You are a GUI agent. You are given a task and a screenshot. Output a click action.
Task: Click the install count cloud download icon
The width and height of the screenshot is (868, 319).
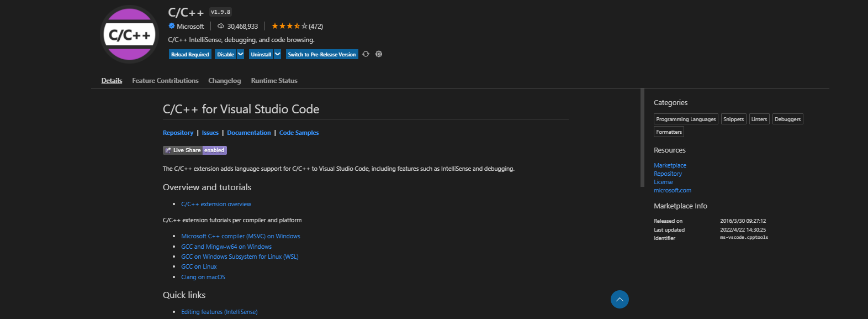(221, 26)
